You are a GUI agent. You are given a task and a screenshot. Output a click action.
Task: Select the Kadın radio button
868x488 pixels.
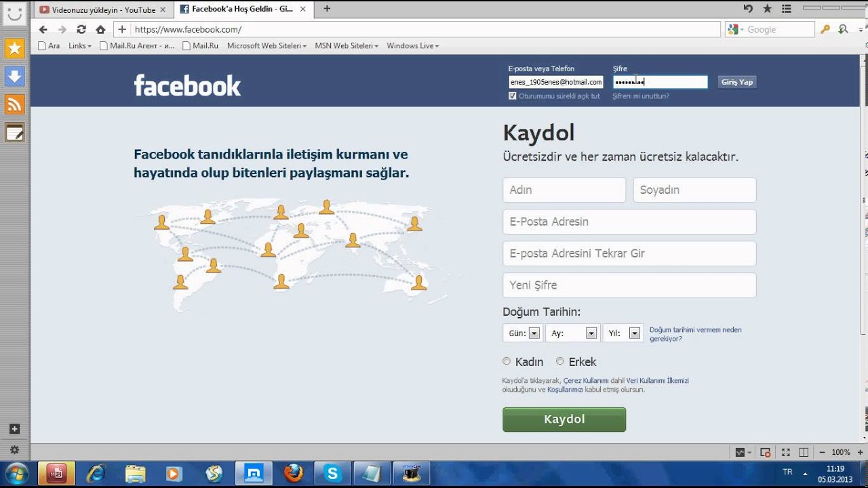click(507, 361)
